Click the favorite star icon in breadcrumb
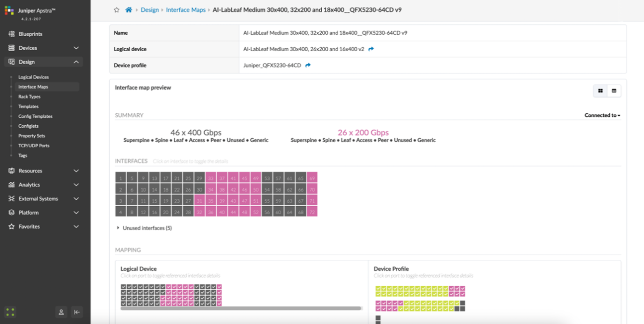The image size is (644, 324). coord(117,10)
